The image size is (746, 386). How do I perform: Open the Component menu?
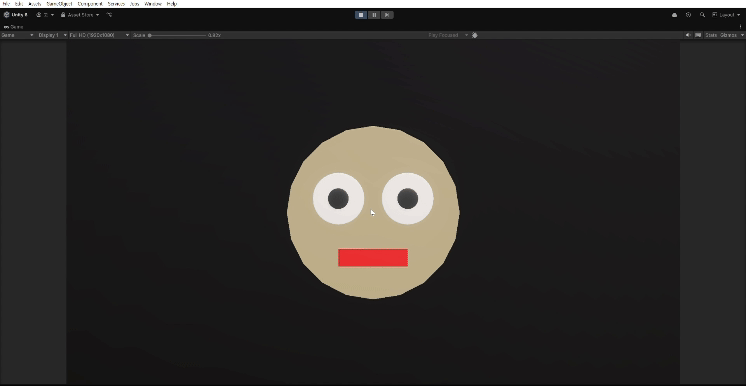[x=90, y=4]
